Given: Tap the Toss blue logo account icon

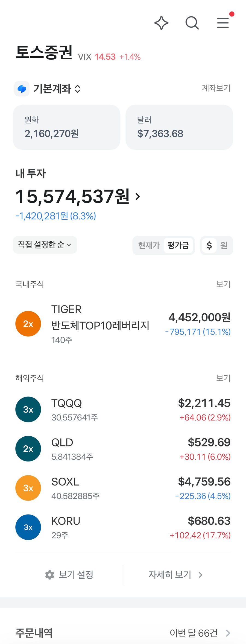Looking at the screenshot, I should 22,89.
